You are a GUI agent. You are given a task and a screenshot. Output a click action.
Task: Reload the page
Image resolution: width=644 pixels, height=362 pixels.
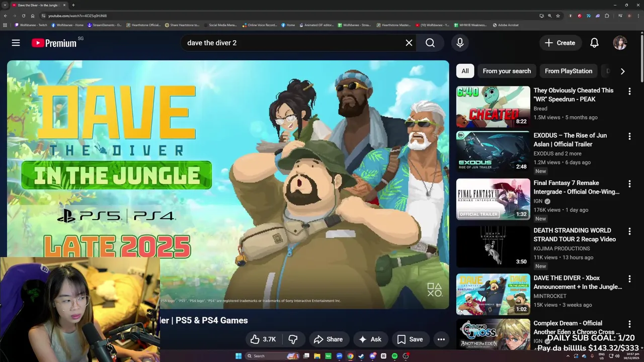(24, 16)
